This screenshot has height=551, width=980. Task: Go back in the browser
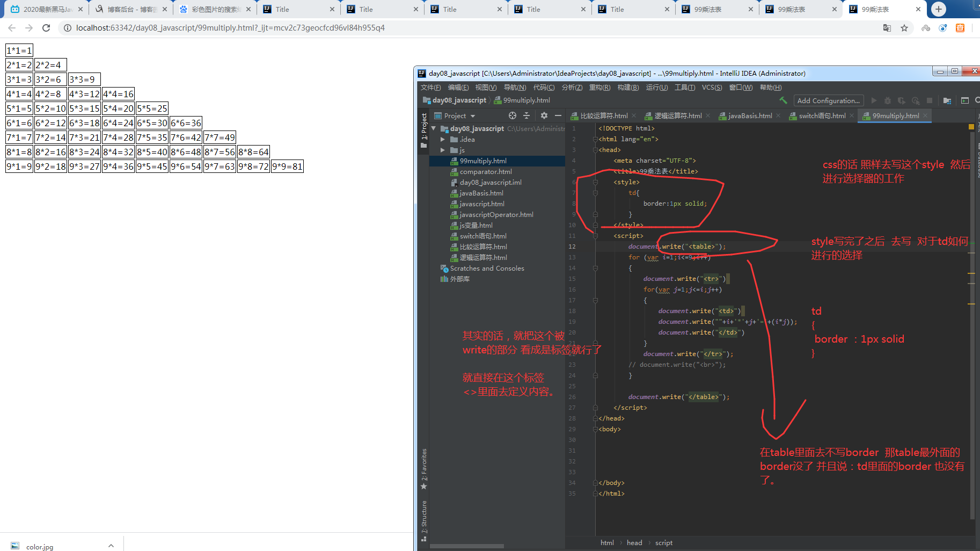(12, 28)
